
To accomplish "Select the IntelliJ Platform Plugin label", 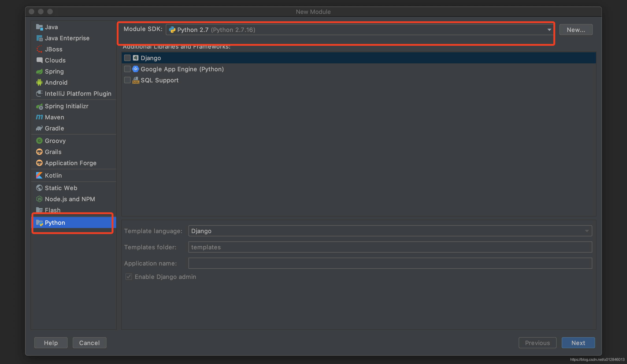I will [78, 93].
